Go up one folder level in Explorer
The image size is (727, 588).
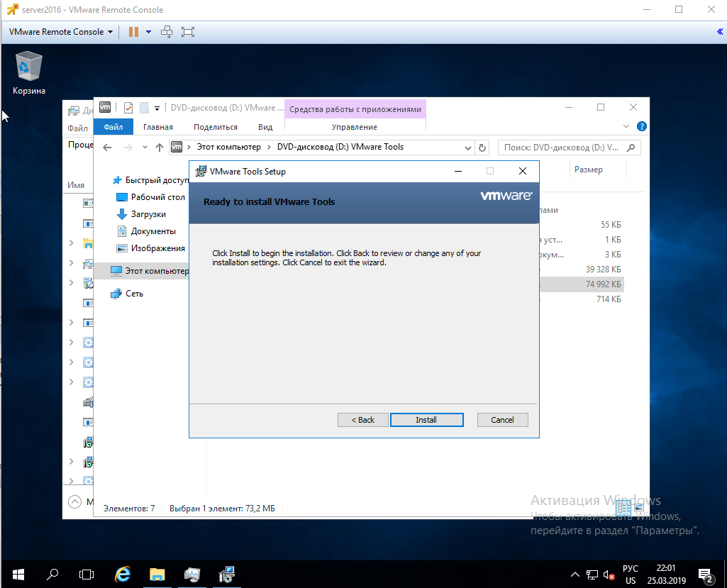pyautogui.click(x=160, y=148)
